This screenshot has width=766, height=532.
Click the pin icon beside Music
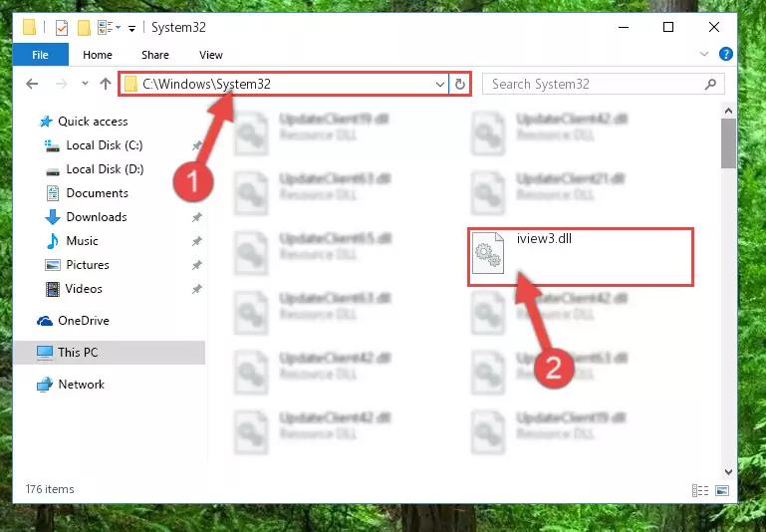pos(197,241)
